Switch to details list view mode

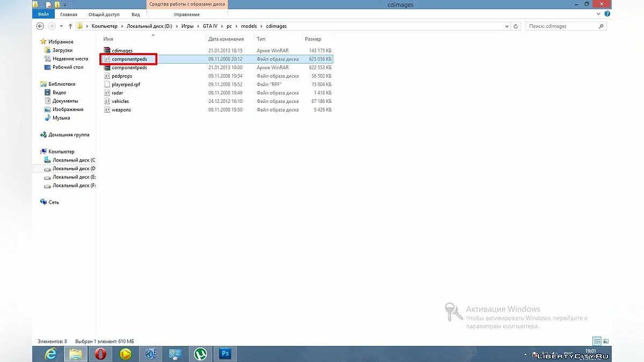597,341
